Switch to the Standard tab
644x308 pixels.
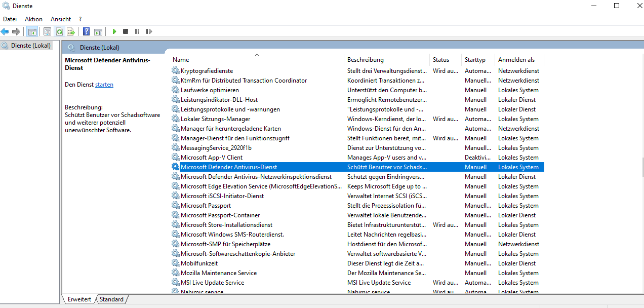click(x=111, y=299)
